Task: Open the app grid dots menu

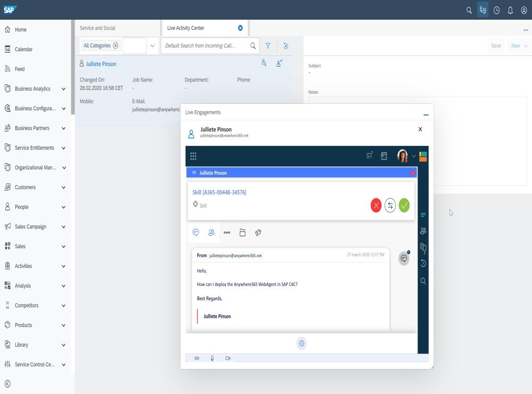Action: [194, 156]
